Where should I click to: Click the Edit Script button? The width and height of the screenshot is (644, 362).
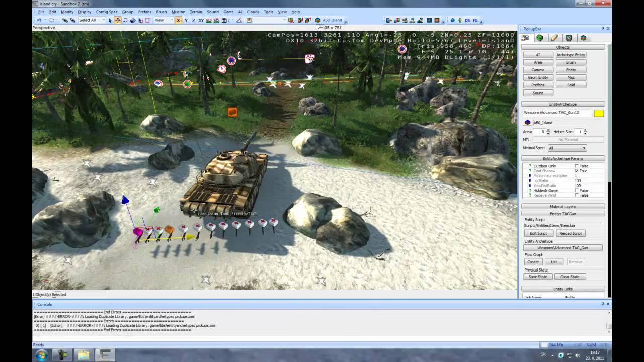pos(538,233)
